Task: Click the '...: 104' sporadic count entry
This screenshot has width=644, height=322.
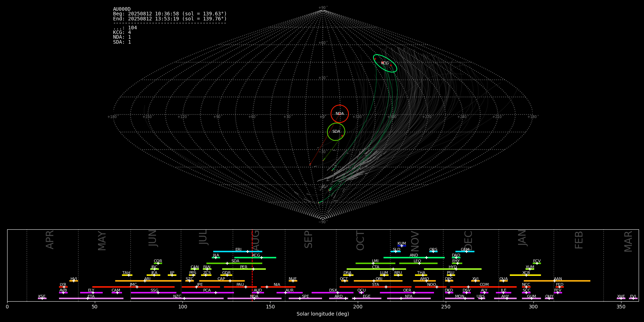Action: (x=125, y=28)
